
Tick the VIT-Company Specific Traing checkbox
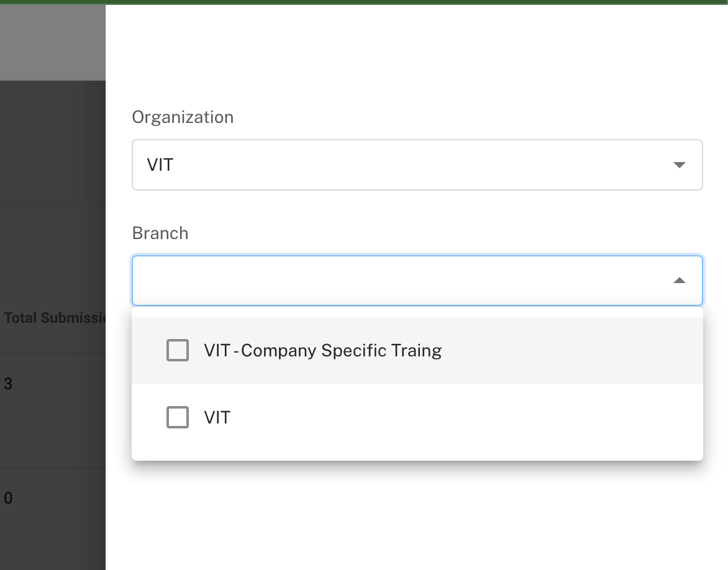(178, 350)
